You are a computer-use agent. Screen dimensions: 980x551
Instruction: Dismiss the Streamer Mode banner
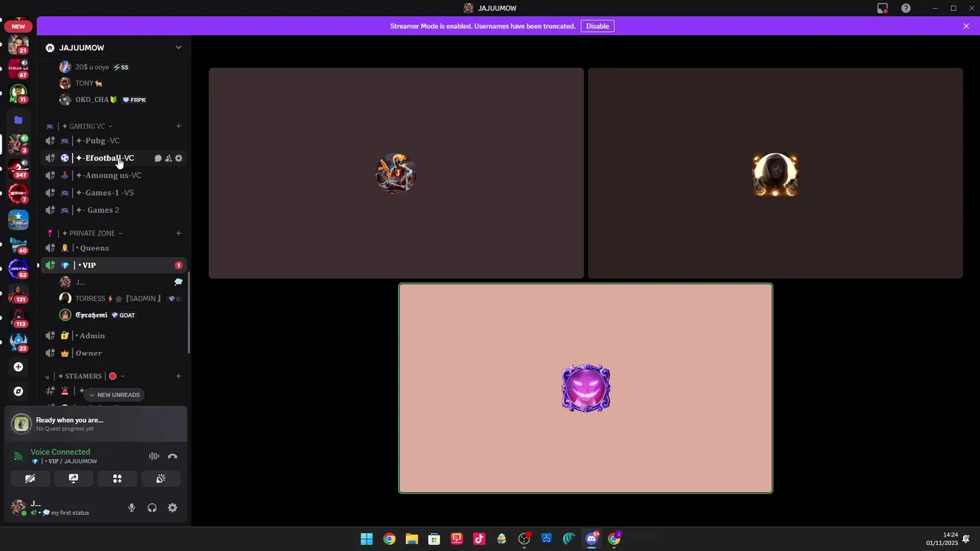pos(966,26)
